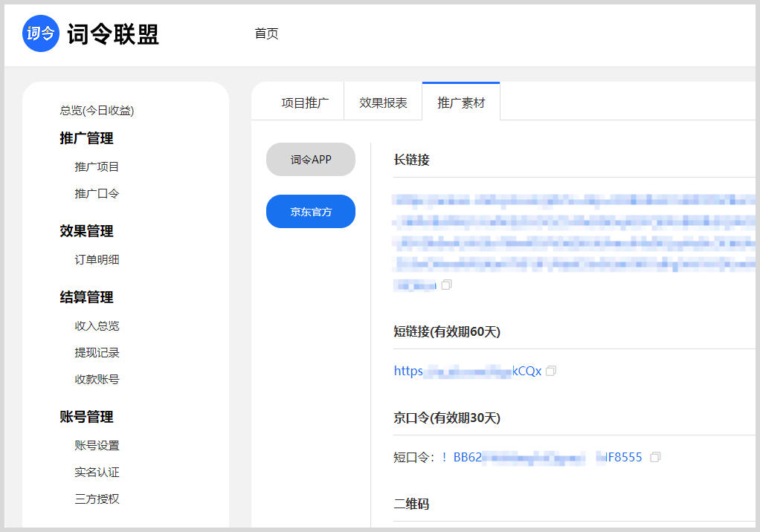Go to 推广项目 under 推广管理
The image size is (760, 532).
click(x=97, y=166)
